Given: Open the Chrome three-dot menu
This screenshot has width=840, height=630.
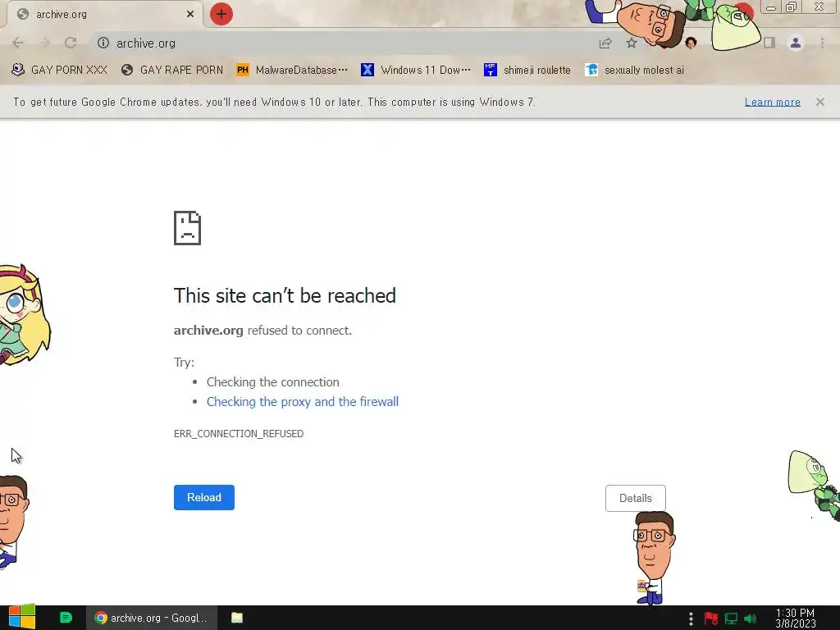Looking at the screenshot, I should [822, 43].
